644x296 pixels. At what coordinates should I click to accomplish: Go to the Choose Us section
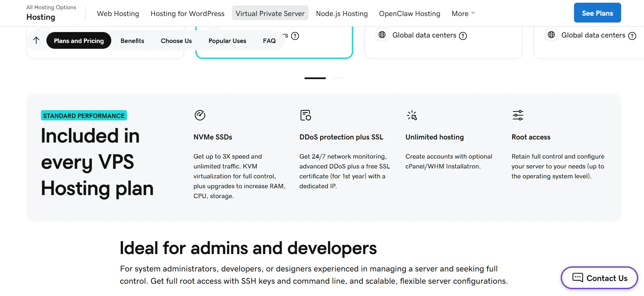176,41
